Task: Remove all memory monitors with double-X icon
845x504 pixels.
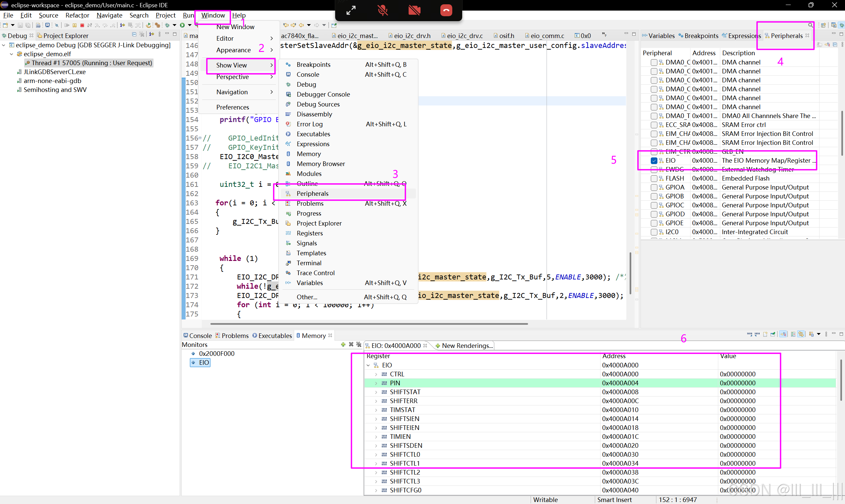Action: [359, 344]
